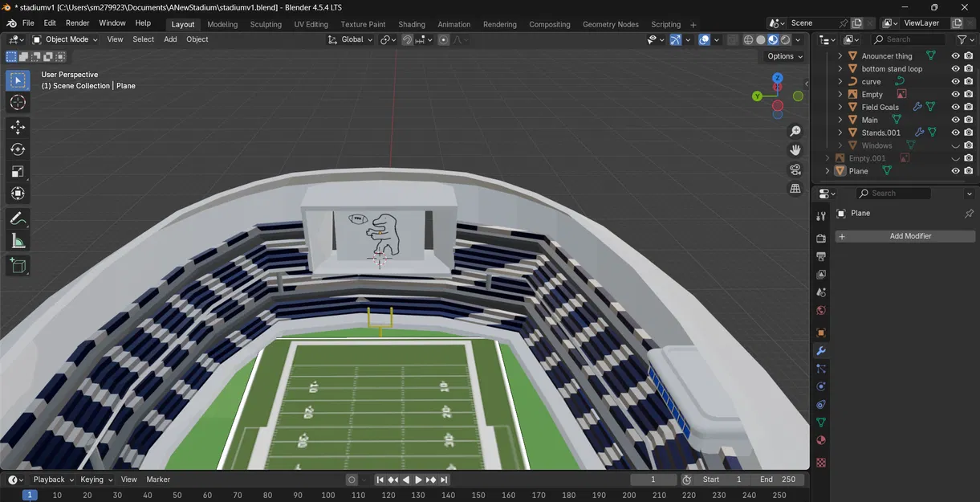Open the Options dropdown in viewport

tap(784, 56)
